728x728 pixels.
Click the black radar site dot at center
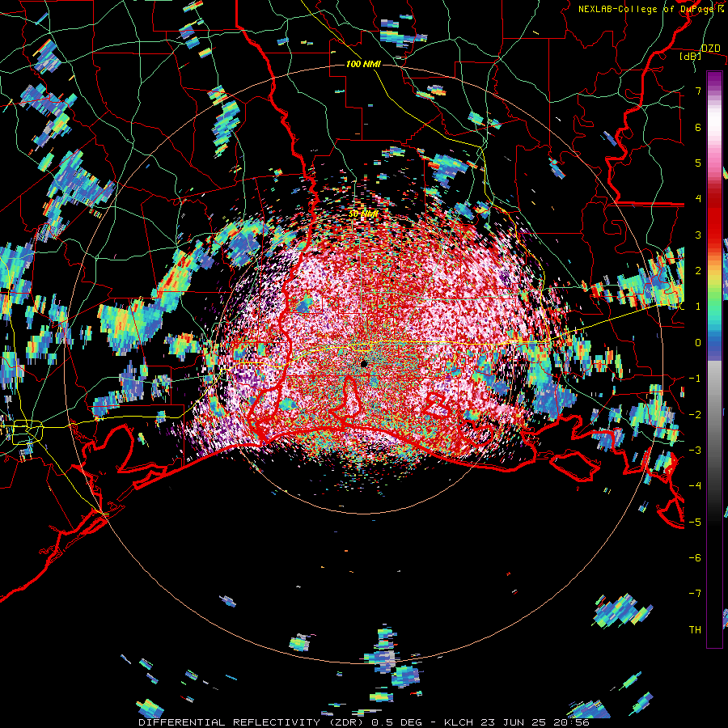pos(364,363)
